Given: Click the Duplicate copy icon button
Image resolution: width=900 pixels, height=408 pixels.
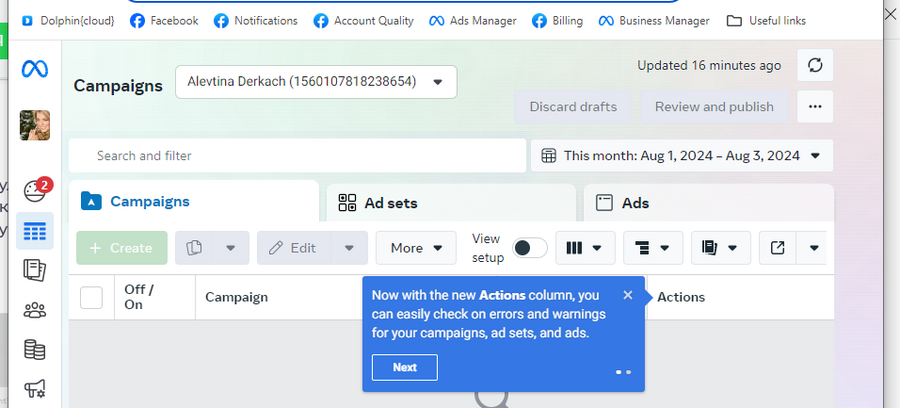Looking at the screenshot, I should [194, 248].
